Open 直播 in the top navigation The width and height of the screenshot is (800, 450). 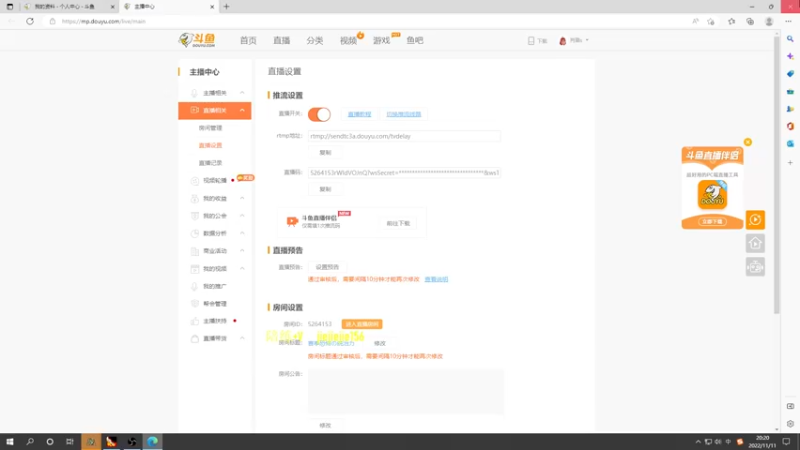[x=282, y=40]
